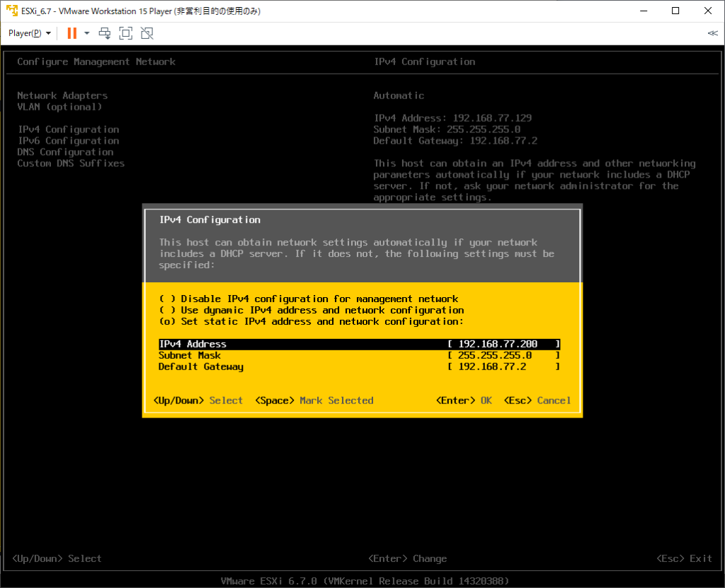
Task: Collapse toolbar with double chevron icon
Action: coord(712,33)
